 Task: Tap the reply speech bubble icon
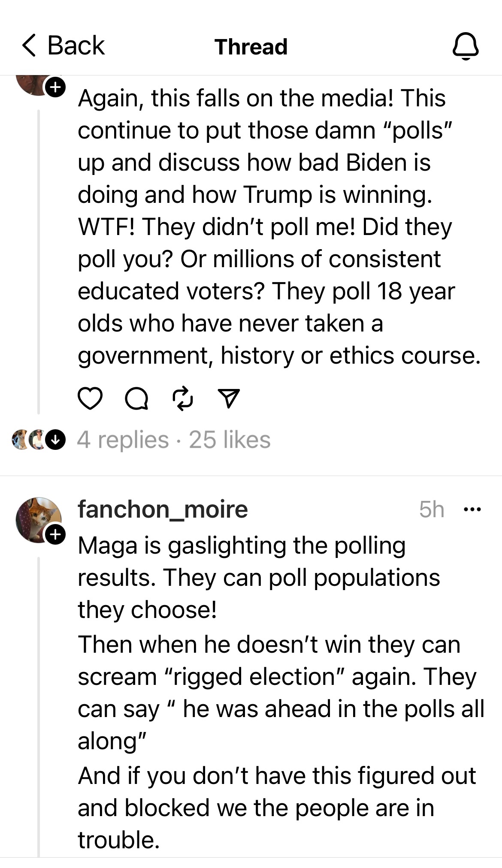[x=136, y=399]
